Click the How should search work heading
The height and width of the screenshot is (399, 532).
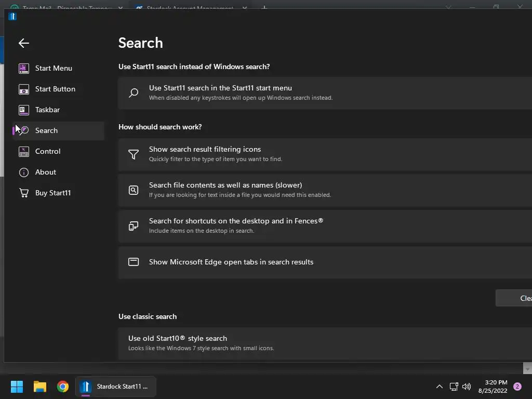point(160,127)
